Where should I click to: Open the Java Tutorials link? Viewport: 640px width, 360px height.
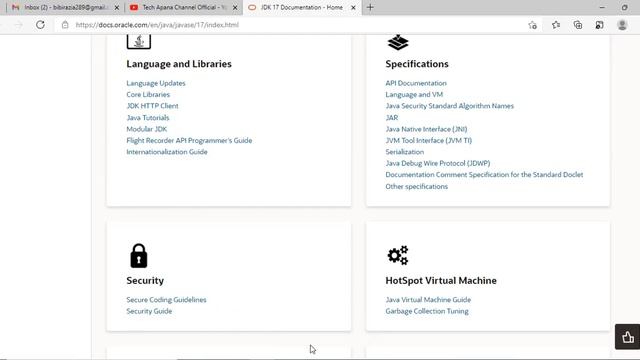click(148, 118)
